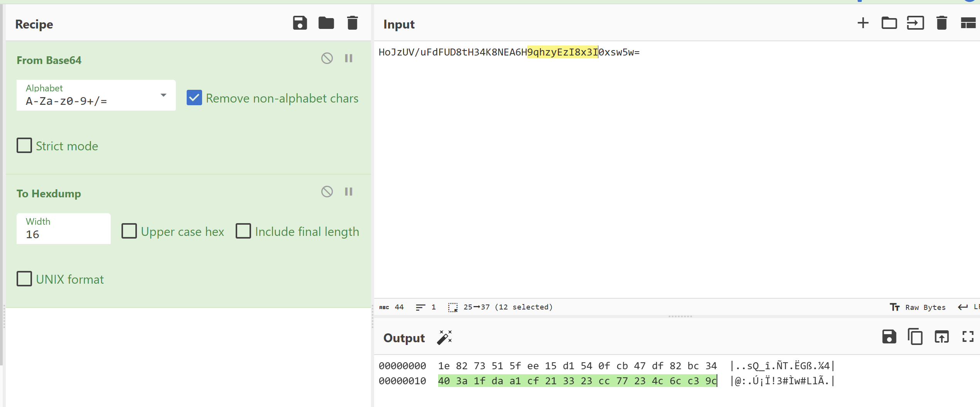Select the To Hexdump operation title
Screen dimensions: 980x407
coord(49,193)
